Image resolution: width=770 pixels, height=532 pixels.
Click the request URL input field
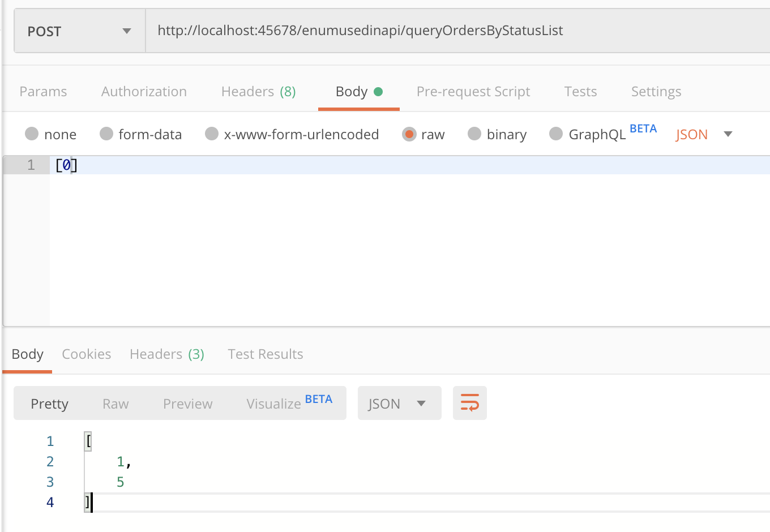453,31
